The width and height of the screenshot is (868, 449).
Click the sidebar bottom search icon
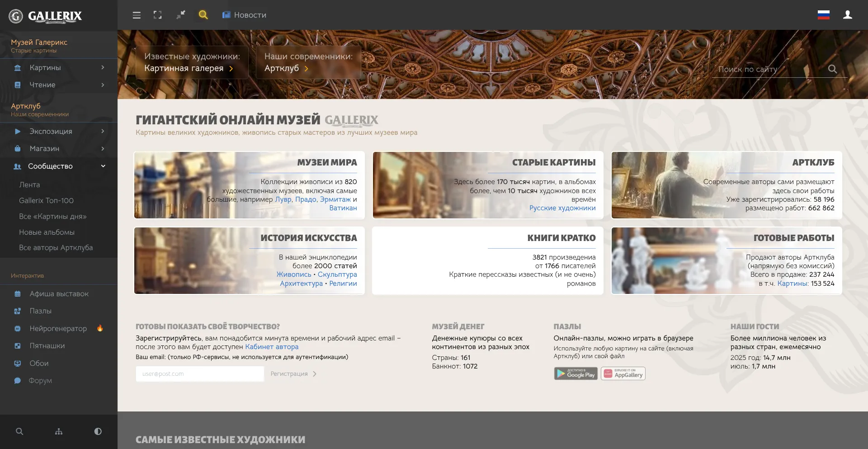[x=19, y=431]
